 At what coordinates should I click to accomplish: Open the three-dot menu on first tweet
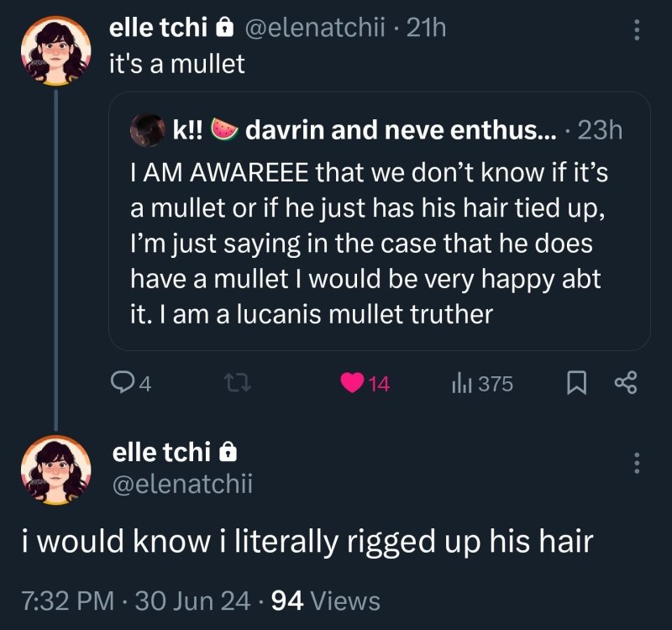pyautogui.click(x=636, y=31)
